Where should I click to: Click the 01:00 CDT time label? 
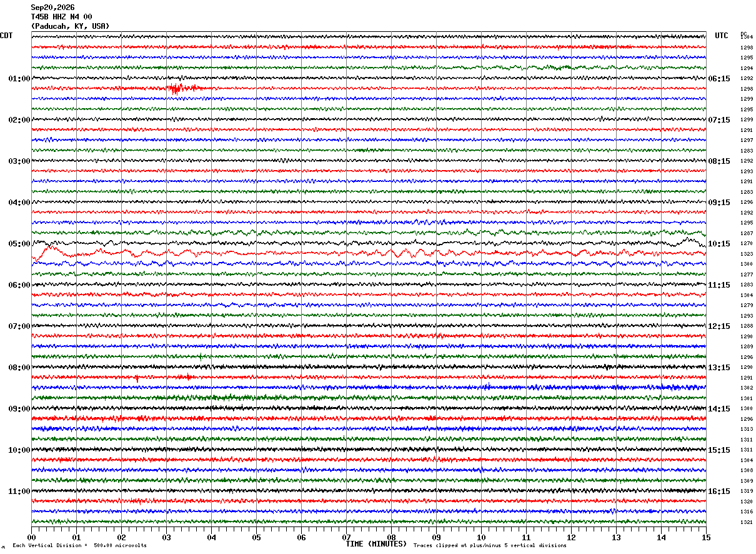click(19, 79)
